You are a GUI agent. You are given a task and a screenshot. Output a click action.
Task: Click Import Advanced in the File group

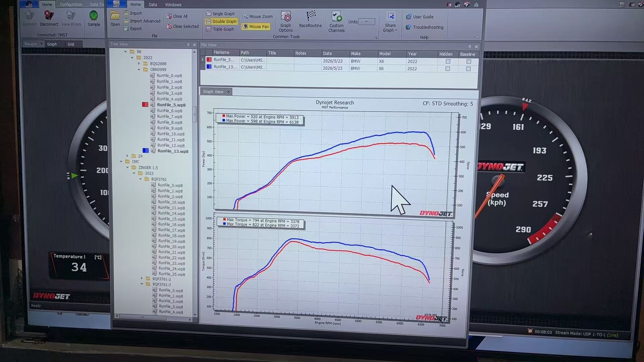(142, 21)
